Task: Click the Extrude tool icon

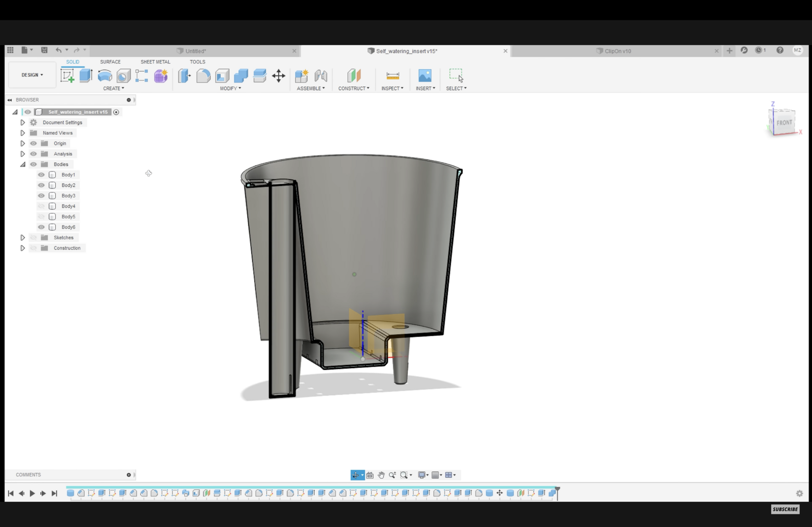Action: tap(86, 75)
